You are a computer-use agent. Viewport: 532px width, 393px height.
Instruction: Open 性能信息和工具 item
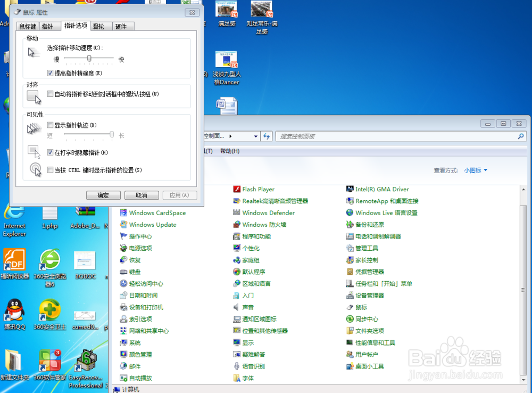point(370,343)
